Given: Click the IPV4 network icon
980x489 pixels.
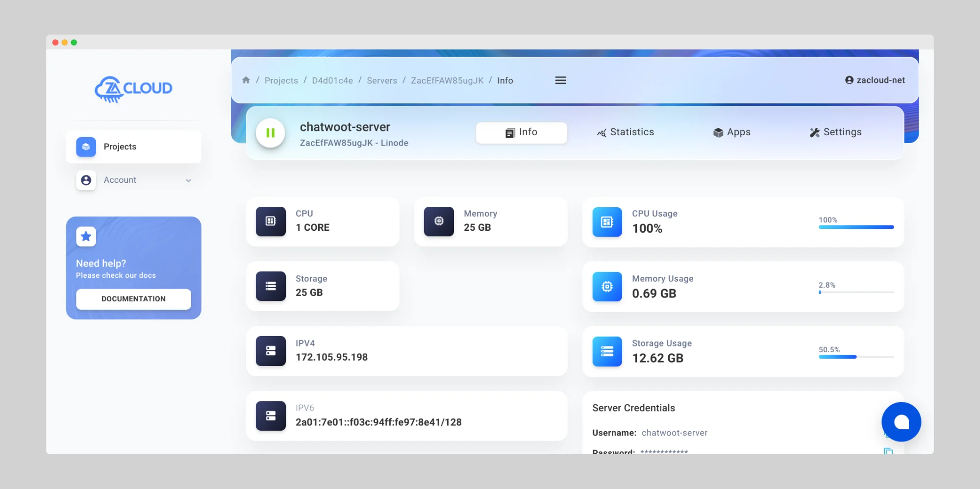Looking at the screenshot, I should point(270,351).
